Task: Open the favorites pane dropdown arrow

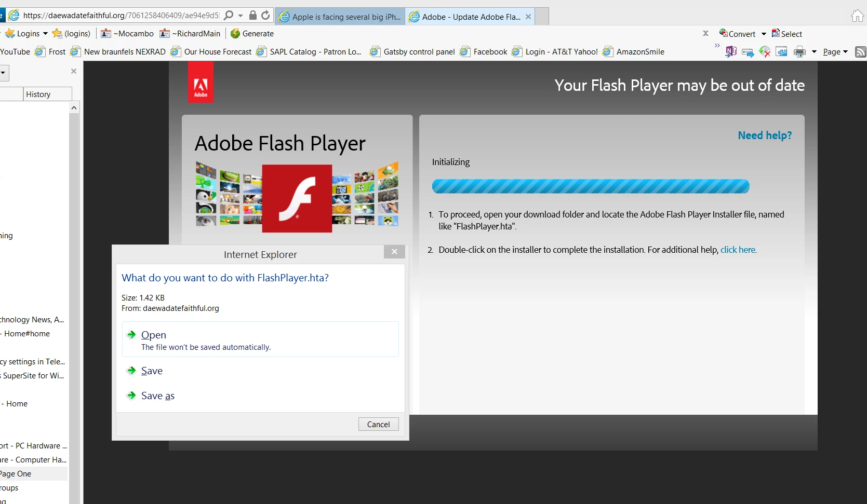Action: (x=3, y=73)
